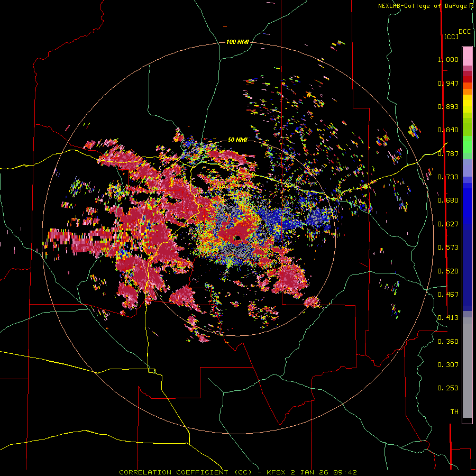Select the 0.253 legend value
The width and height of the screenshot is (476, 476).
[448, 388]
